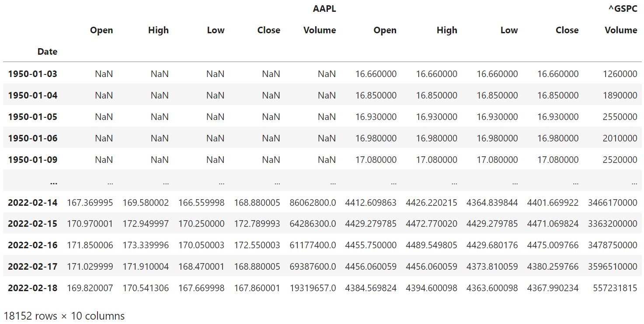This screenshot has width=644, height=324.
Task: Click the cell value 4363.600098
Action: point(492,288)
